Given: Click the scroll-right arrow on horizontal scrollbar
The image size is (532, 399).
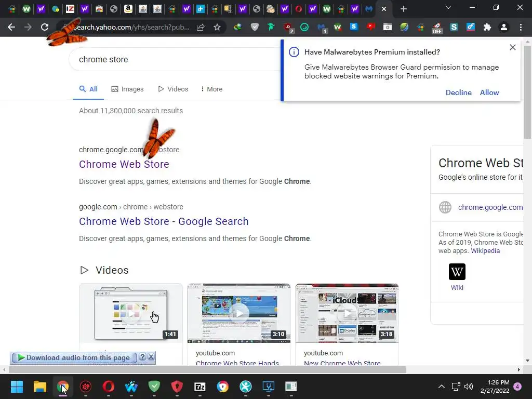Looking at the screenshot, I should pyautogui.click(x=518, y=369).
